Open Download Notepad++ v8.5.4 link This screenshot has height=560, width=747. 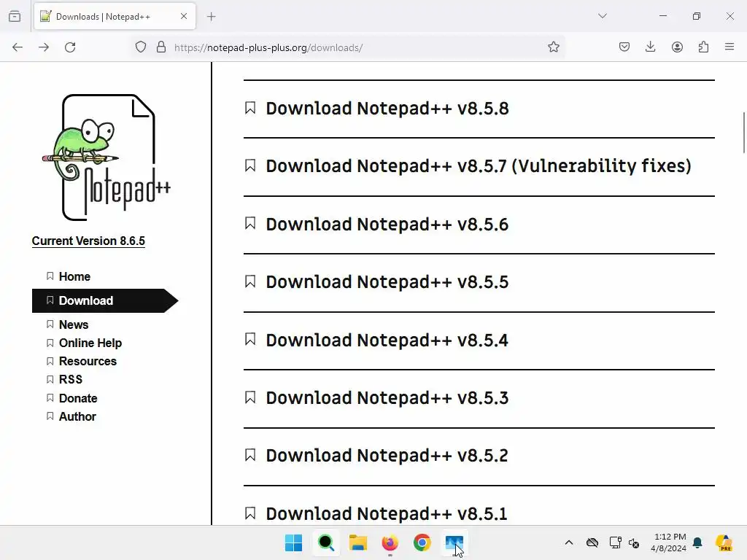pyautogui.click(x=387, y=340)
